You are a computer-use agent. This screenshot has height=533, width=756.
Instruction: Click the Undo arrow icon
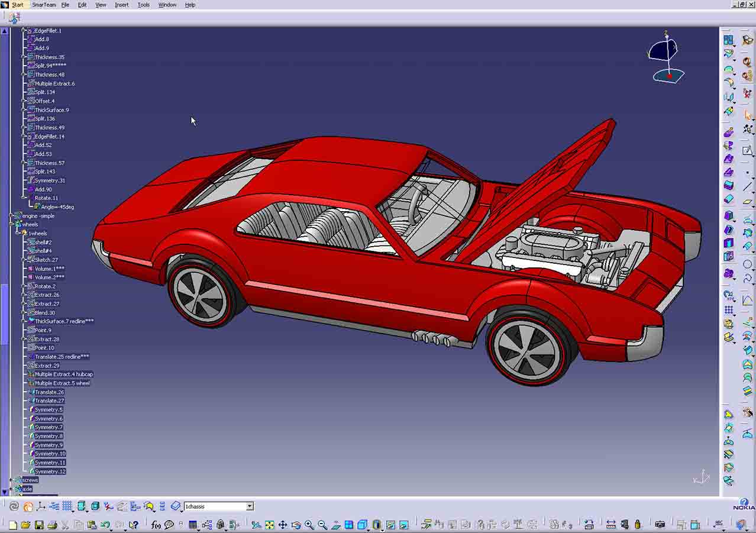pos(105,525)
